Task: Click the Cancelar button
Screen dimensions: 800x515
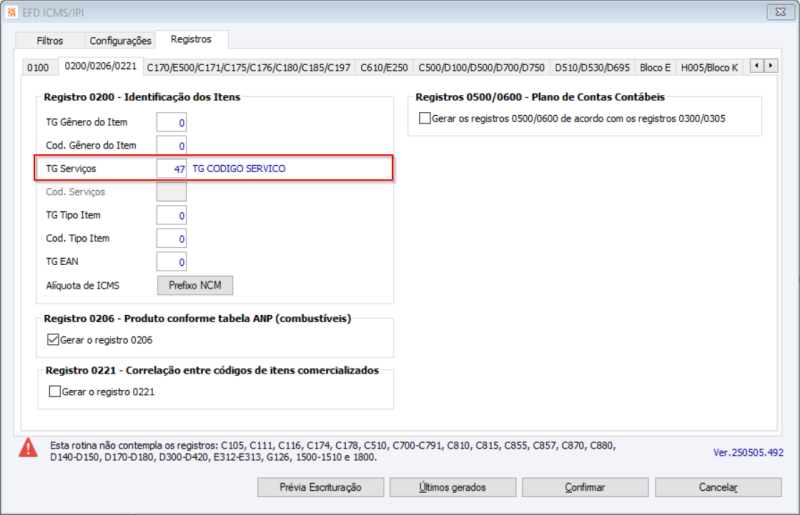Action: point(718,487)
